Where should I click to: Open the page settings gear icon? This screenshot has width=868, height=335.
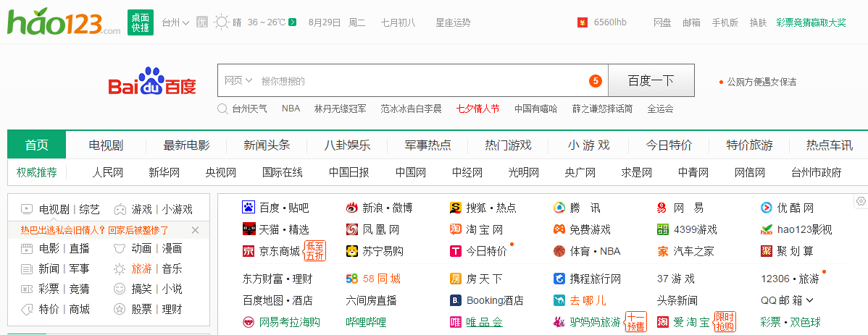click(x=861, y=201)
